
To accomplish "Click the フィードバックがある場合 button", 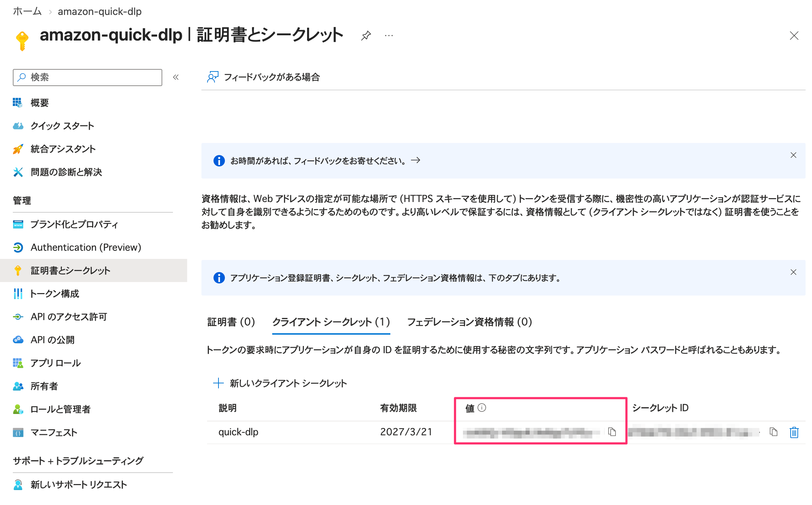I will (264, 77).
